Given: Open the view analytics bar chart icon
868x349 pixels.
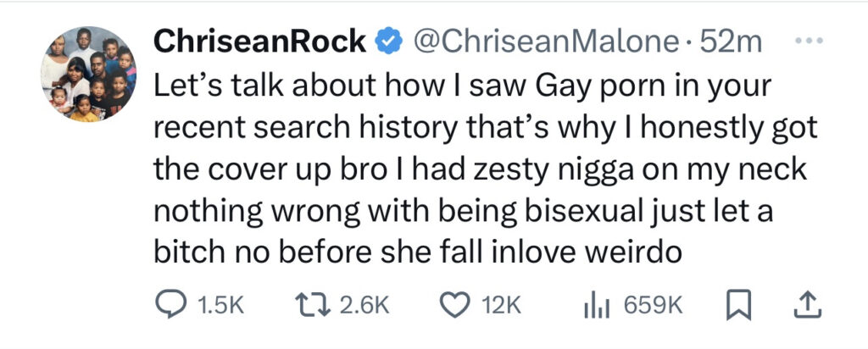Looking at the screenshot, I should click(597, 306).
